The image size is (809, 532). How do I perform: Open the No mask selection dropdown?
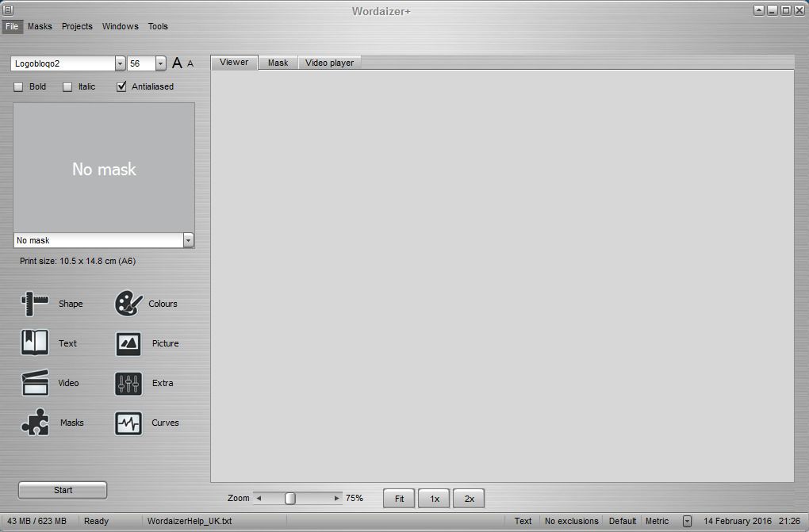[x=188, y=240]
